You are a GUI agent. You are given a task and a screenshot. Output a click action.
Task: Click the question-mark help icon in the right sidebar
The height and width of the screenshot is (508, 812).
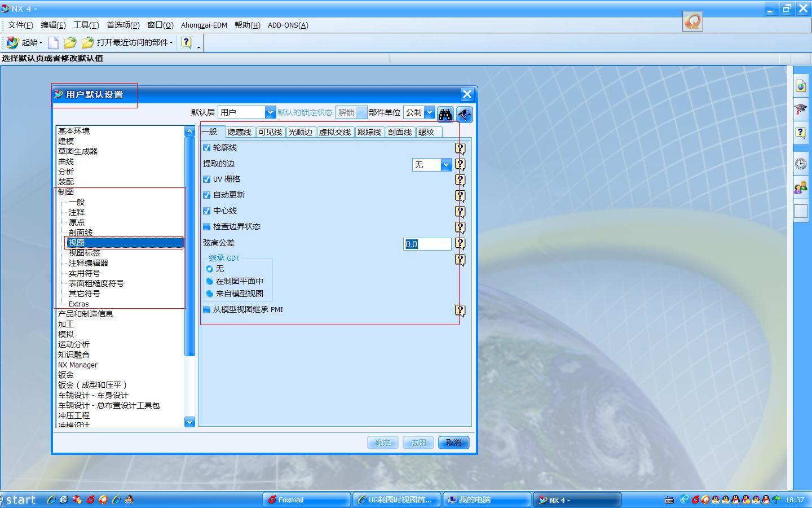(x=801, y=133)
